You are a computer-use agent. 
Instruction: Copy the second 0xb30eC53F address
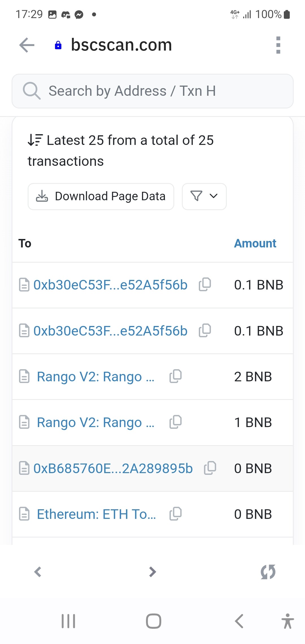205,330
